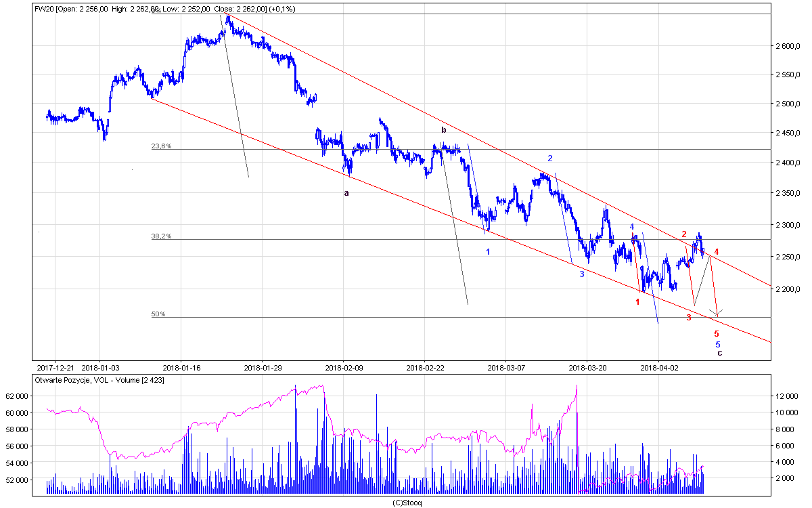
Task: Select the red wave label 3
Action: point(689,317)
